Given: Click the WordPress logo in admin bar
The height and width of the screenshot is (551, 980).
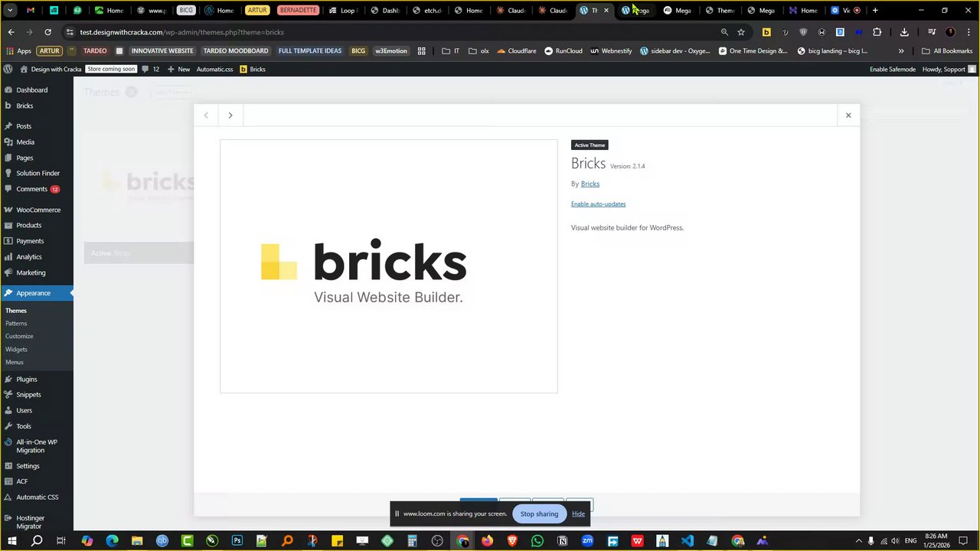Looking at the screenshot, I should tap(8, 69).
